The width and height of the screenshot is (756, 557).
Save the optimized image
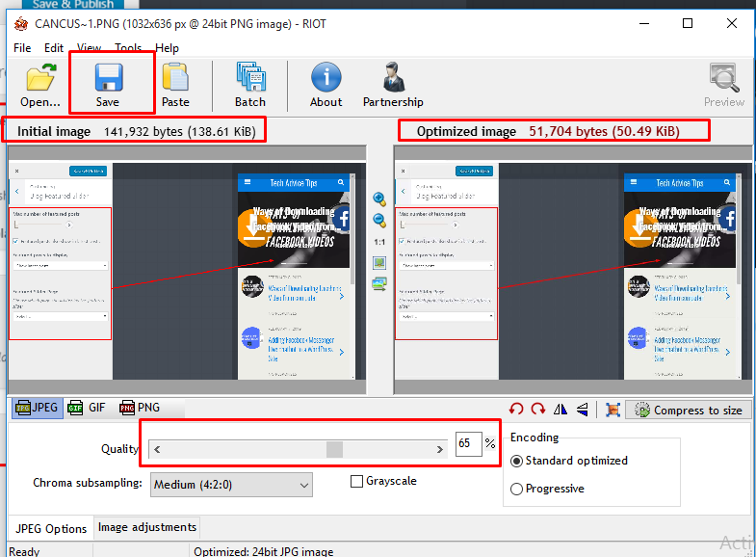coord(108,86)
